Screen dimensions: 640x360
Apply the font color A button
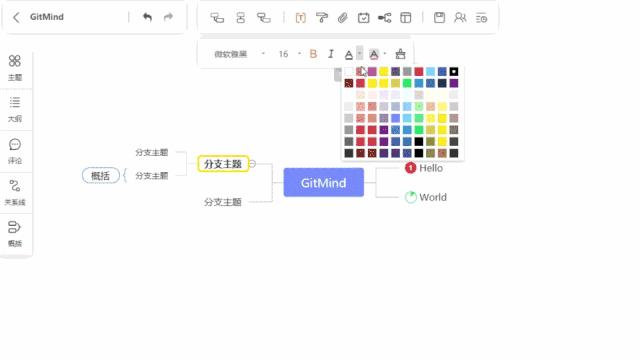click(349, 54)
